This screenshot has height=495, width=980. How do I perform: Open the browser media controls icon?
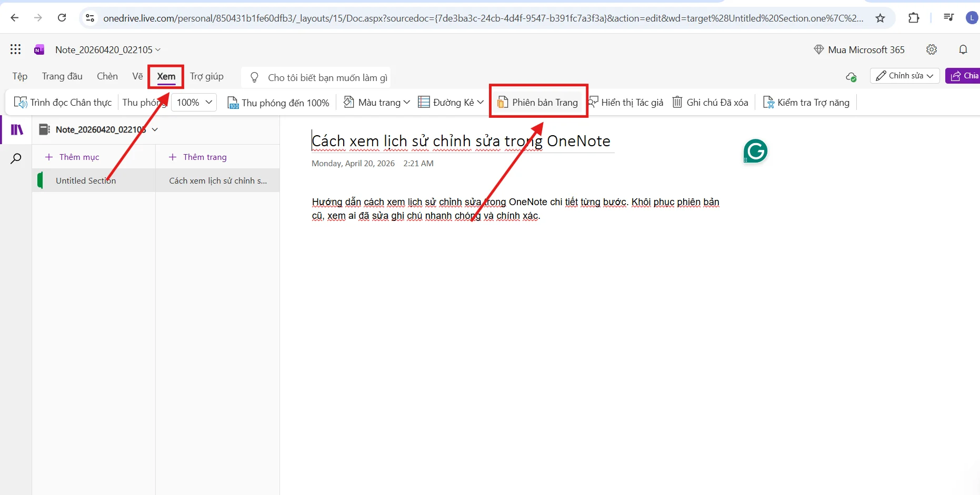tap(948, 18)
